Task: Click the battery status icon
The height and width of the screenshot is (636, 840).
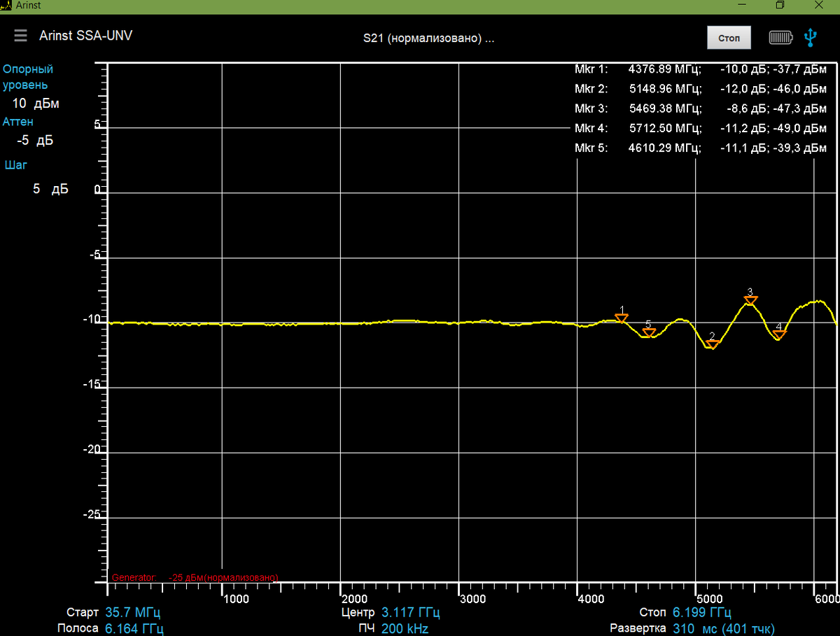Action: 780,37
